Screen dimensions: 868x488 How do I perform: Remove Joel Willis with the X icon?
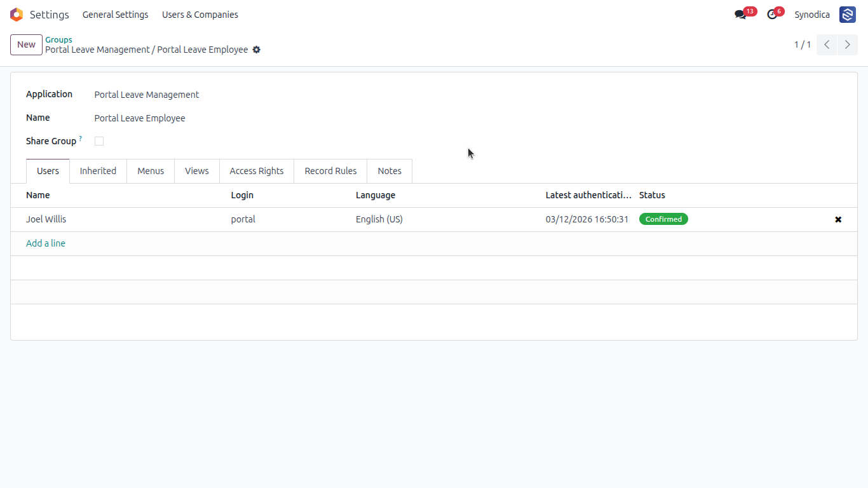click(838, 219)
